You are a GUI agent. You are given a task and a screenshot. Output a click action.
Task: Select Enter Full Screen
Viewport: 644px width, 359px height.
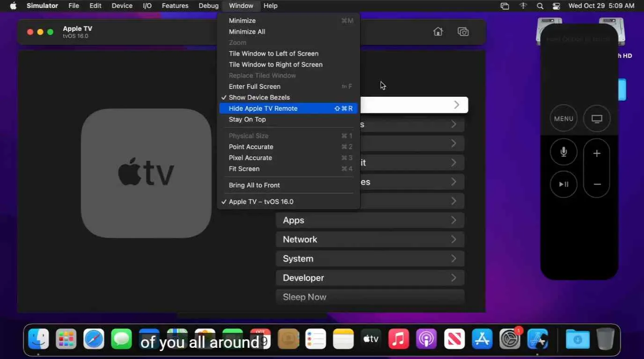(x=288, y=86)
